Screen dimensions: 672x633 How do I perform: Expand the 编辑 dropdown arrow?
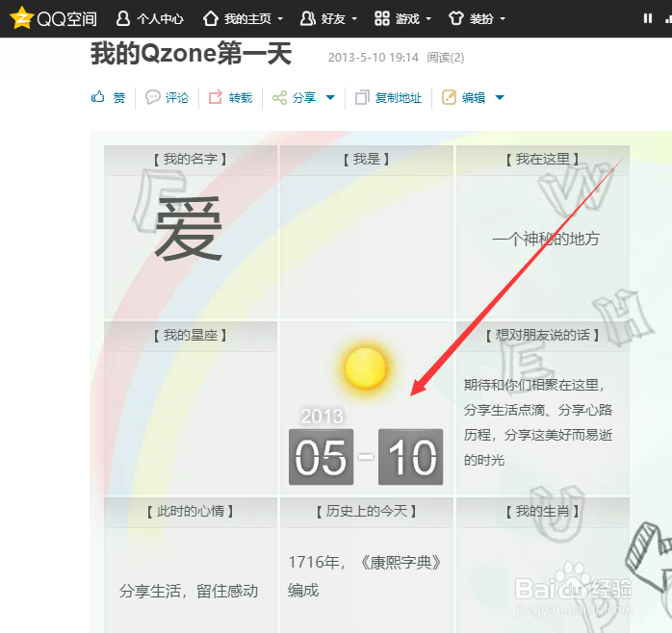coord(500,98)
